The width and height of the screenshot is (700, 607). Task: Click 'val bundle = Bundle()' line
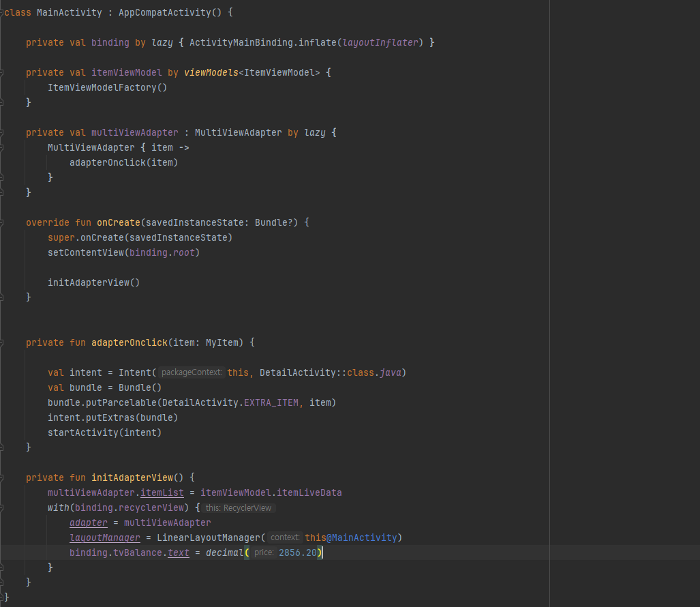point(104,387)
